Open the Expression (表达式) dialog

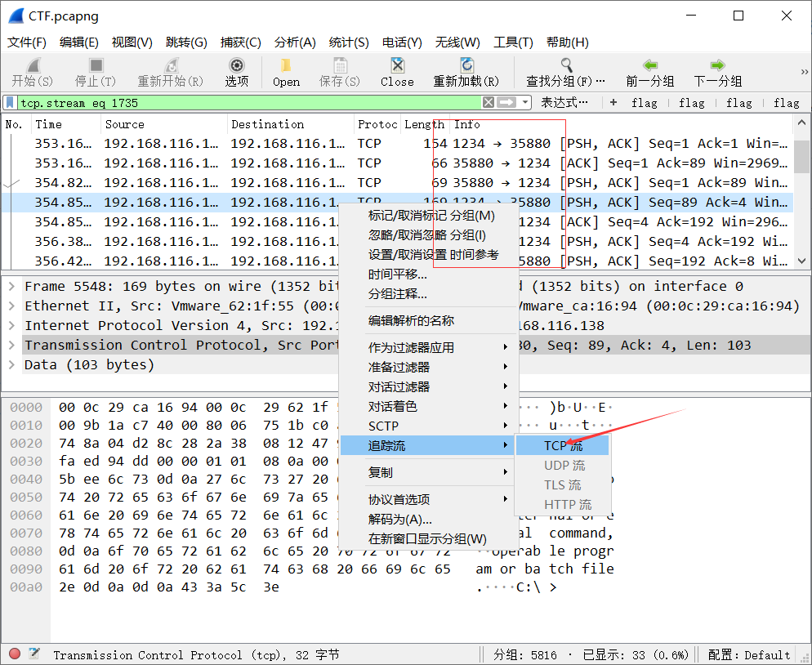[x=564, y=103]
